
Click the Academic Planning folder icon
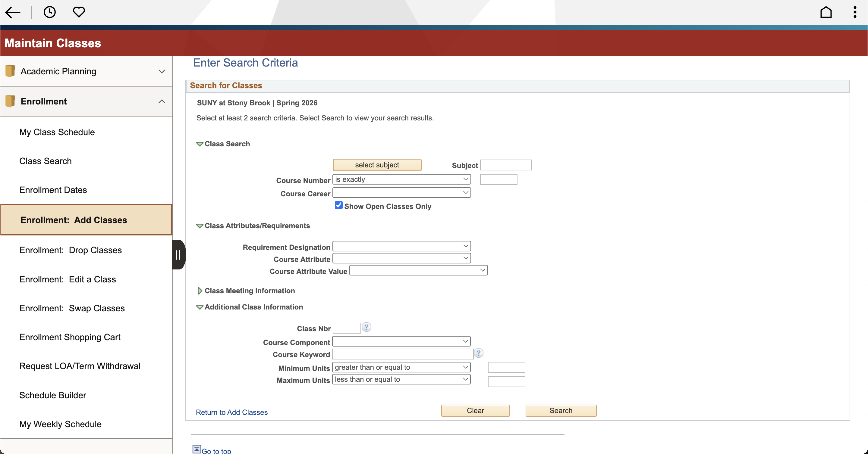pos(10,71)
